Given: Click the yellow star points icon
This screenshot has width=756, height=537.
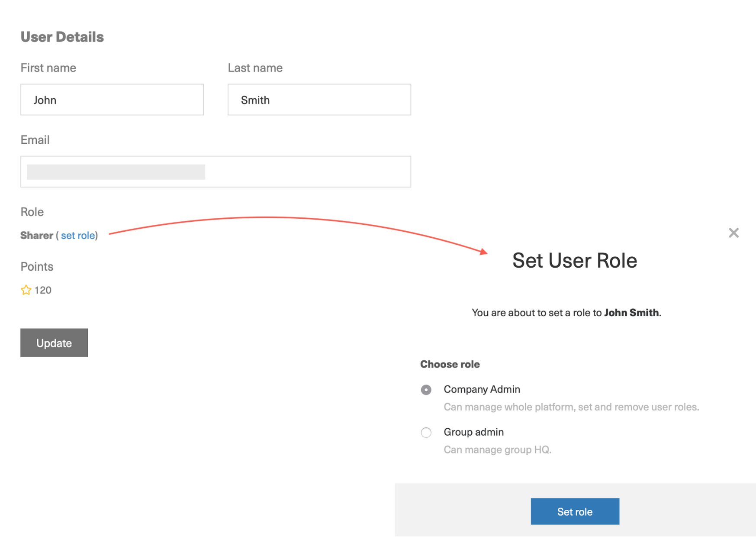Looking at the screenshot, I should pyautogui.click(x=26, y=290).
